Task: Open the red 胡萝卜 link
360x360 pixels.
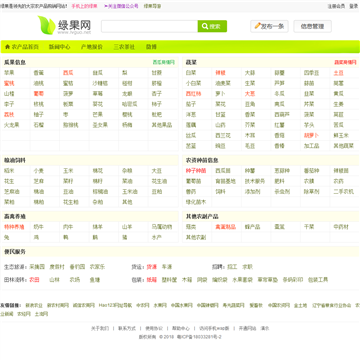Action: 311,136
